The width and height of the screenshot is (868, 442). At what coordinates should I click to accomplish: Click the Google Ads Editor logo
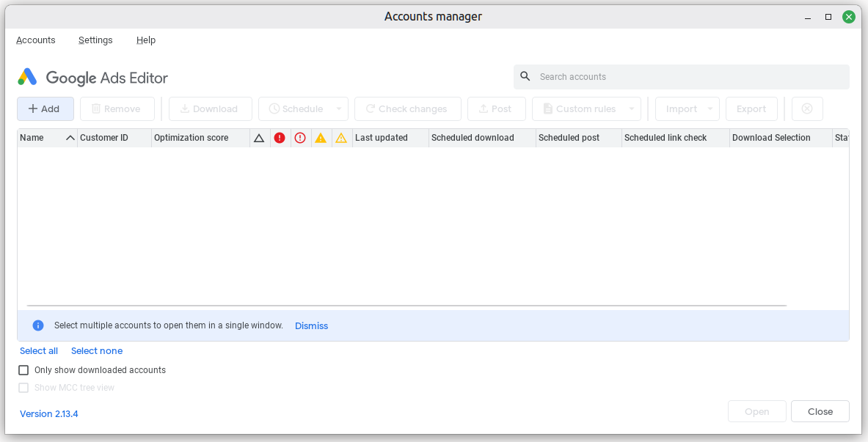(92, 78)
